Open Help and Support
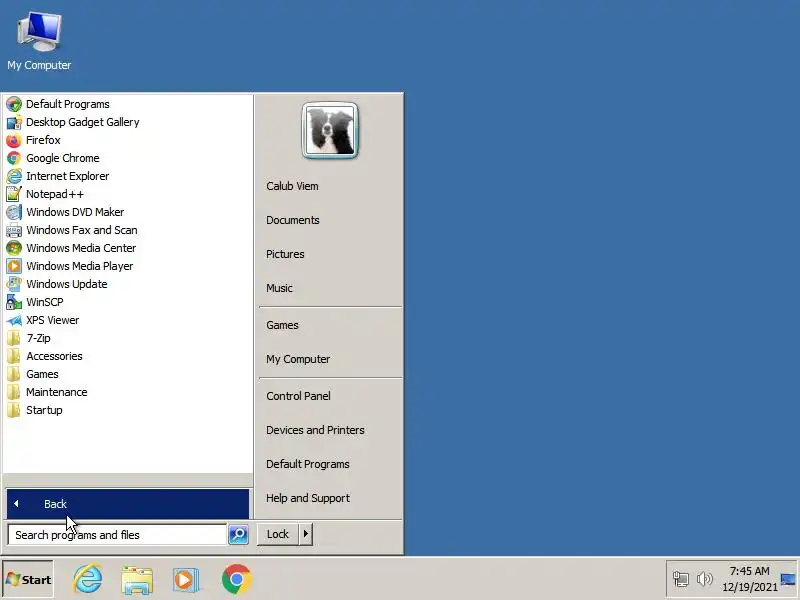 pyautogui.click(x=308, y=498)
